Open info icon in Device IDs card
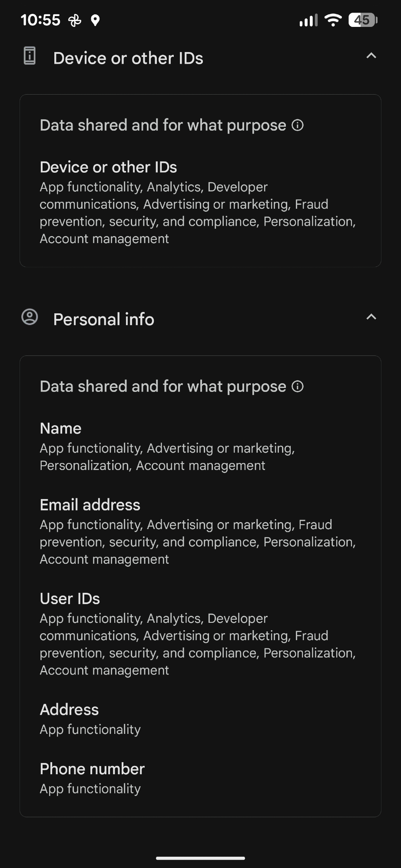This screenshot has height=868, width=401. point(298,125)
